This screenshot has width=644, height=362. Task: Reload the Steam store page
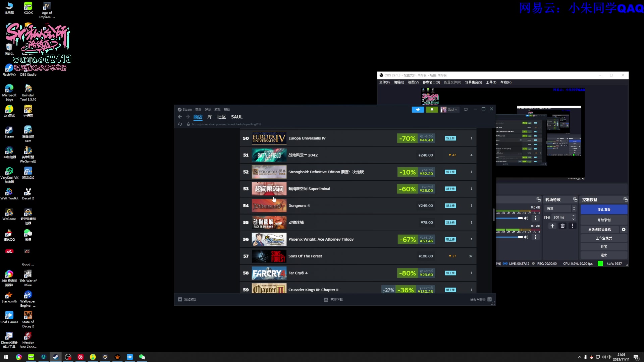180,124
